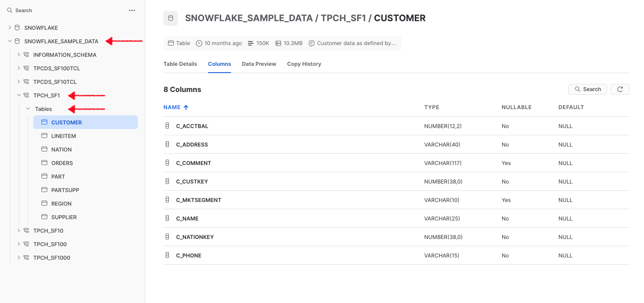Viewport: 644px width, 303px height.
Task: Expand the TPCH_SF1000 schema
Action: tap(19, 257)
